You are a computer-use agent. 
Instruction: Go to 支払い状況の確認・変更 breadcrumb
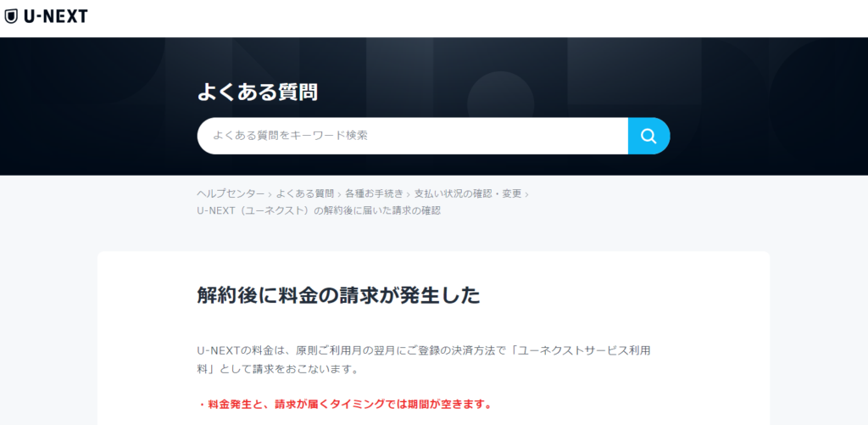click(468, 194)
